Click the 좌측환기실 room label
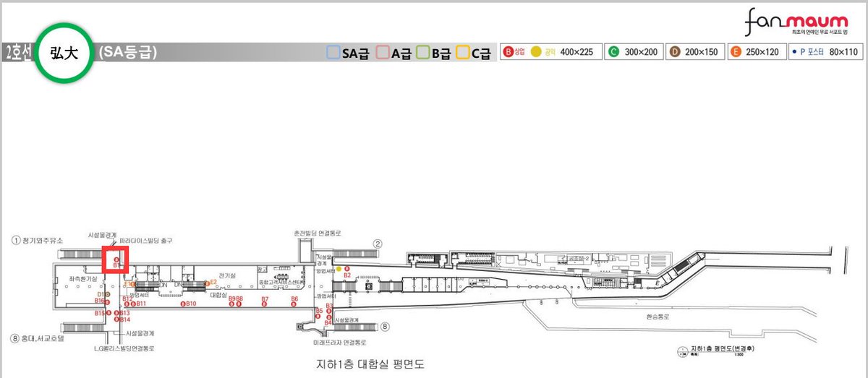 click(82, 278)
